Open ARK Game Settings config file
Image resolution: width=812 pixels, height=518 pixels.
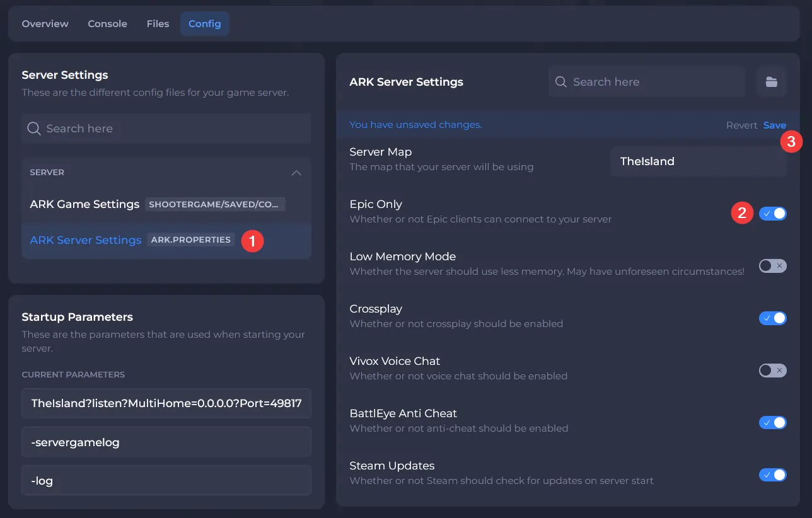click(166, 204)
